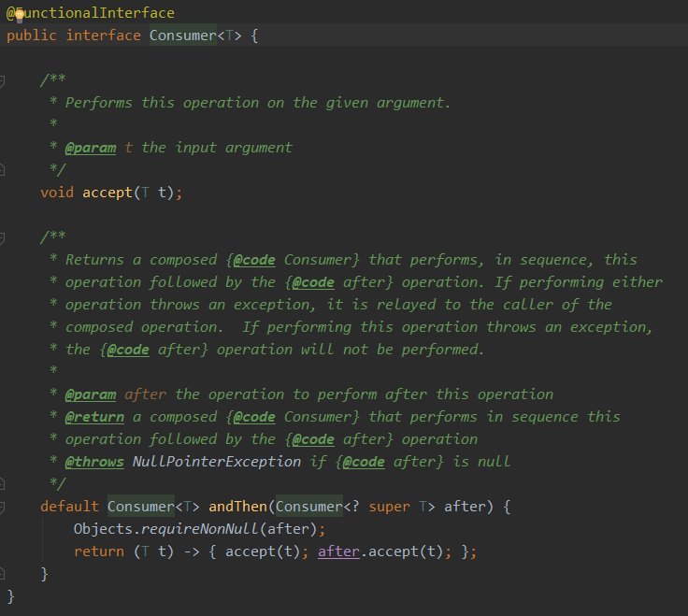Click the 'interface' keyword
The height and width of the screenshot is (616, 688).
click(104, 36)
